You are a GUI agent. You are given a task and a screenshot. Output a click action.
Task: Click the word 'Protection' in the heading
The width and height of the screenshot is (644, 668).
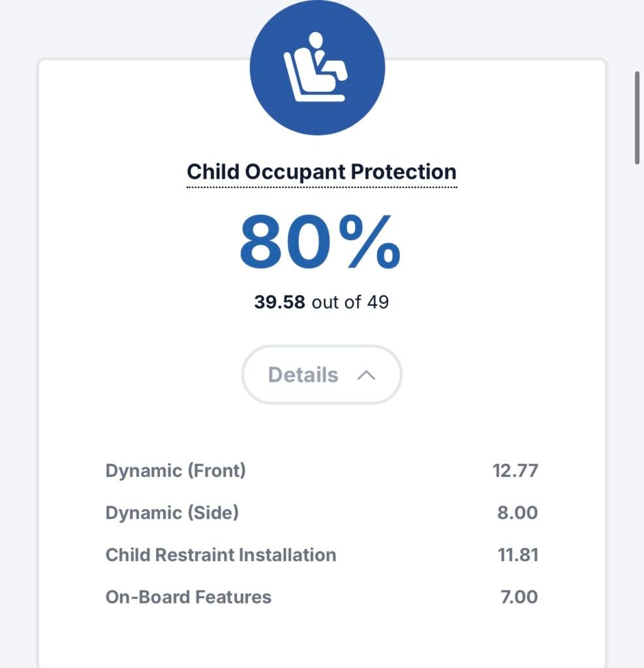404,172
